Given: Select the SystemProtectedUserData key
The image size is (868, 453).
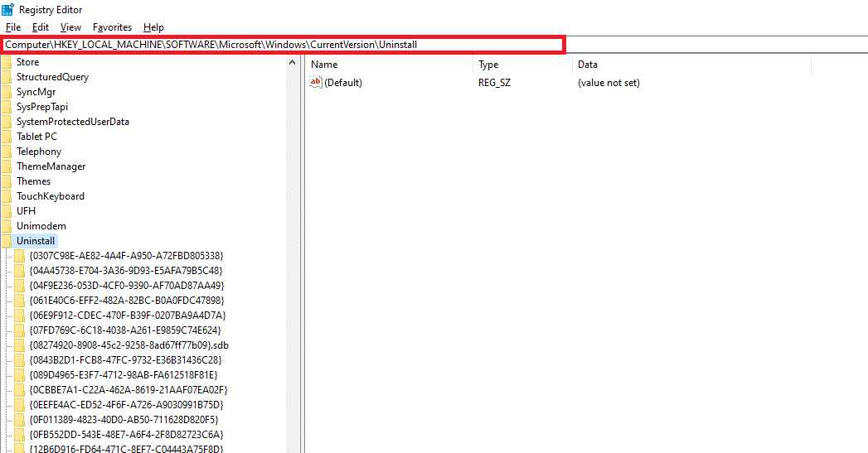Looking at the screenshot, I should click(x=73, y=122).
